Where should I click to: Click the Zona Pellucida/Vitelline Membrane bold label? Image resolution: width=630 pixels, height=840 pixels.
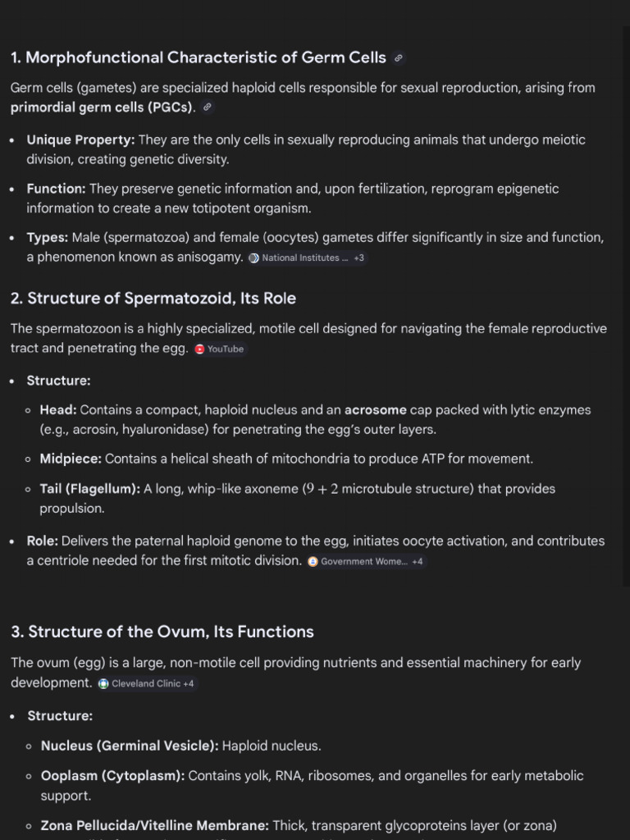(155, 825)
